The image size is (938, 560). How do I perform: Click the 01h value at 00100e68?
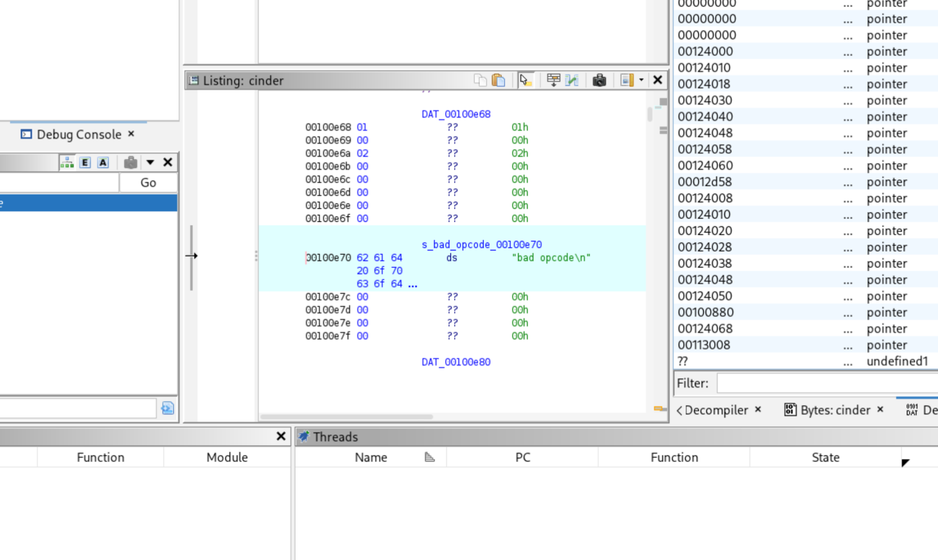520,127
